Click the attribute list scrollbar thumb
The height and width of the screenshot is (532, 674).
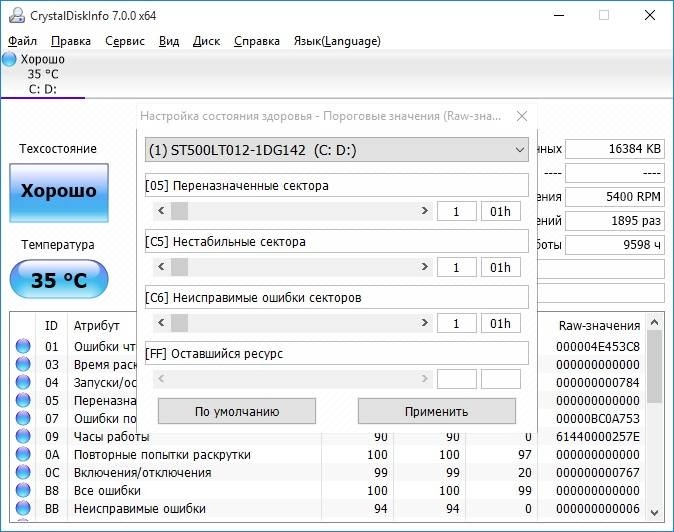pyautogui.click(x=654, y=367)
